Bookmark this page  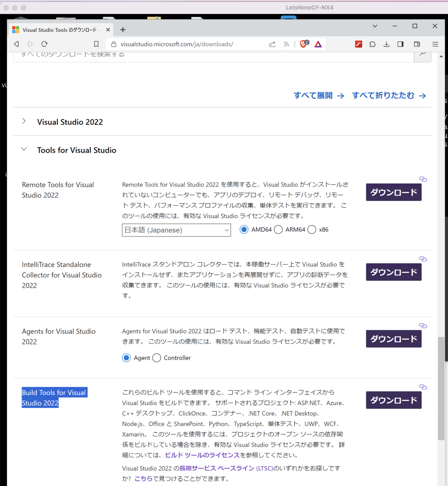click(96, 44)
